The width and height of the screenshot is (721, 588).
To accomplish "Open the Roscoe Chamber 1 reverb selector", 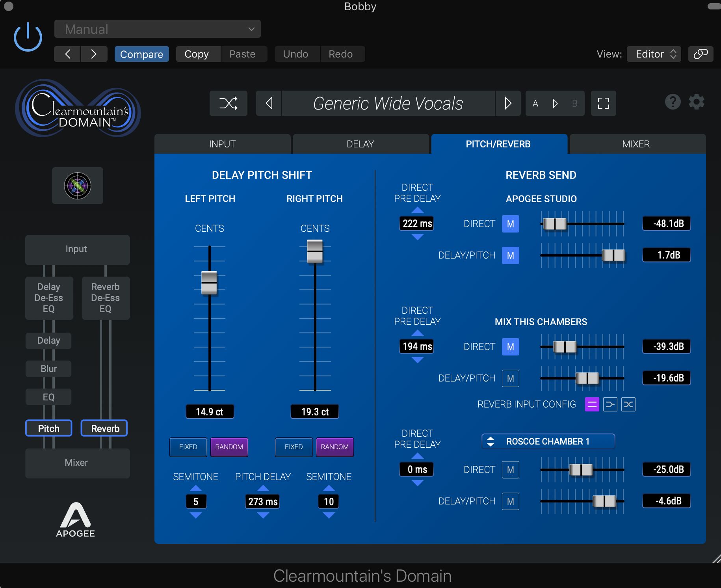I will [x=548, y=441].
